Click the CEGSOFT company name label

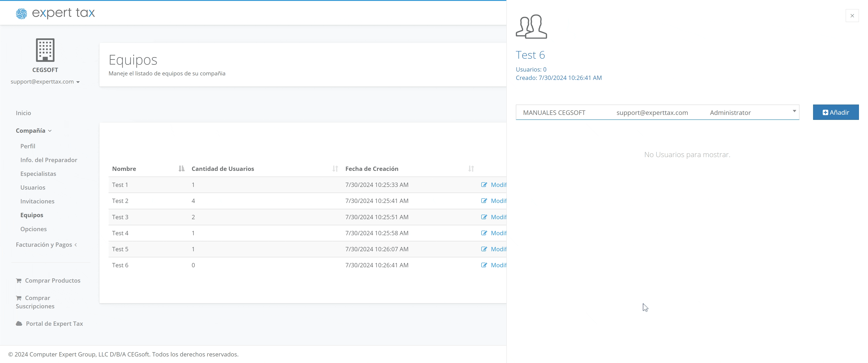(x=45, y=70)
